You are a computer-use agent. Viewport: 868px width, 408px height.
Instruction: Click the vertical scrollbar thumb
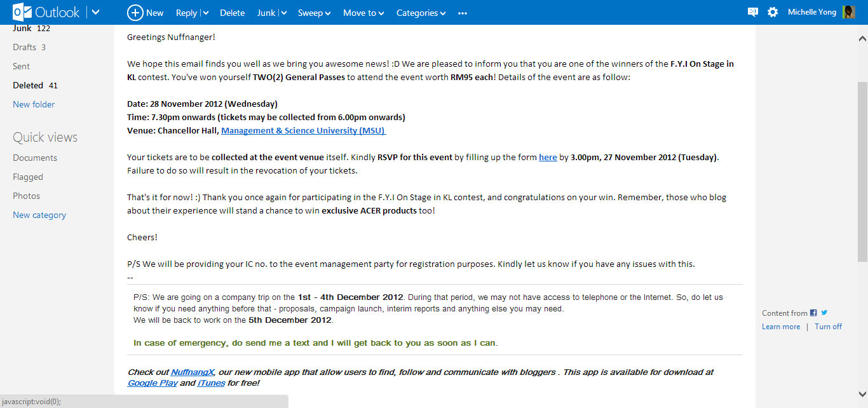[862, 172]
